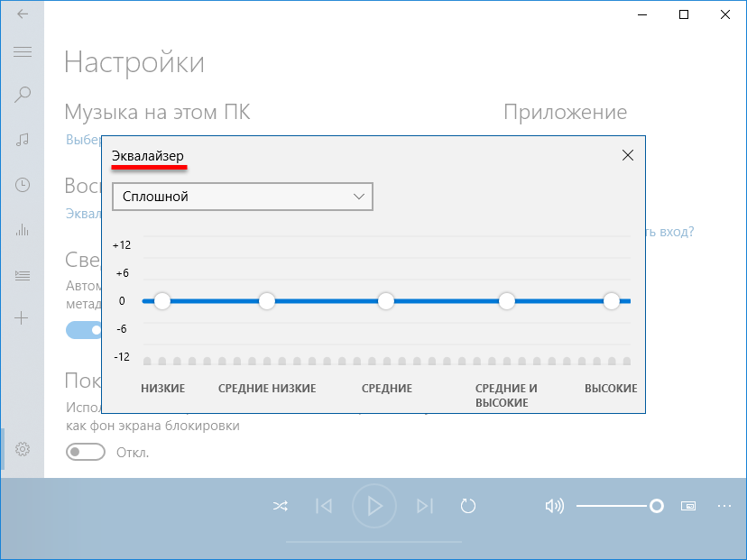Click the +12 scale label
The width and height of the screenshot is (747, 560).
pyautogui.click(x=122, y=245)
